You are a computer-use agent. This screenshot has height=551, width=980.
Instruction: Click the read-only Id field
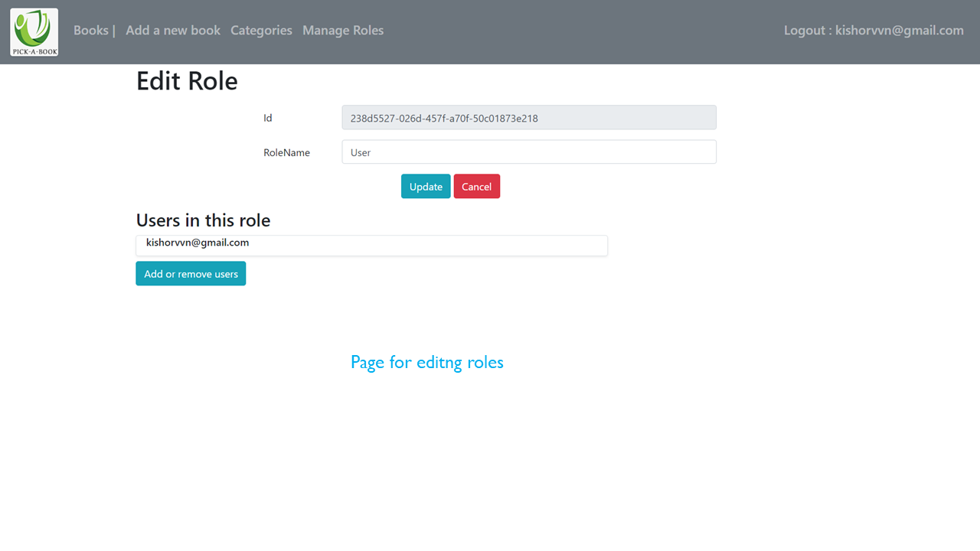tap(529, 118)
